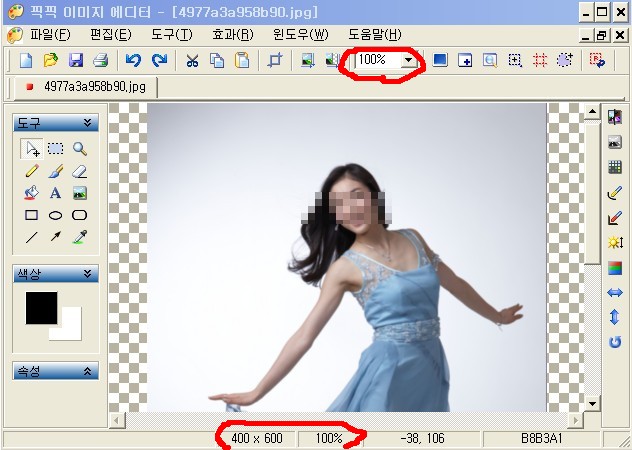Print the image using the printer icon
This screenshot has height=450, width=632.
(x=100, y=60)
